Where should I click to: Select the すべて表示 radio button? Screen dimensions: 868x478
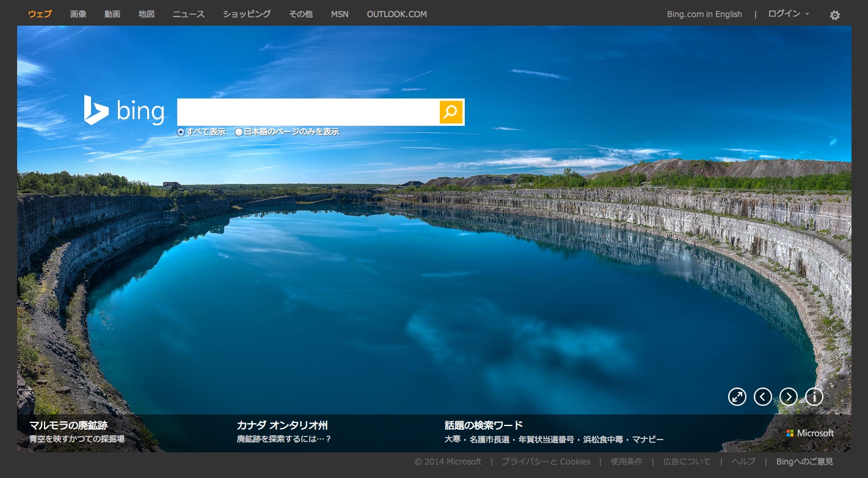181,132
